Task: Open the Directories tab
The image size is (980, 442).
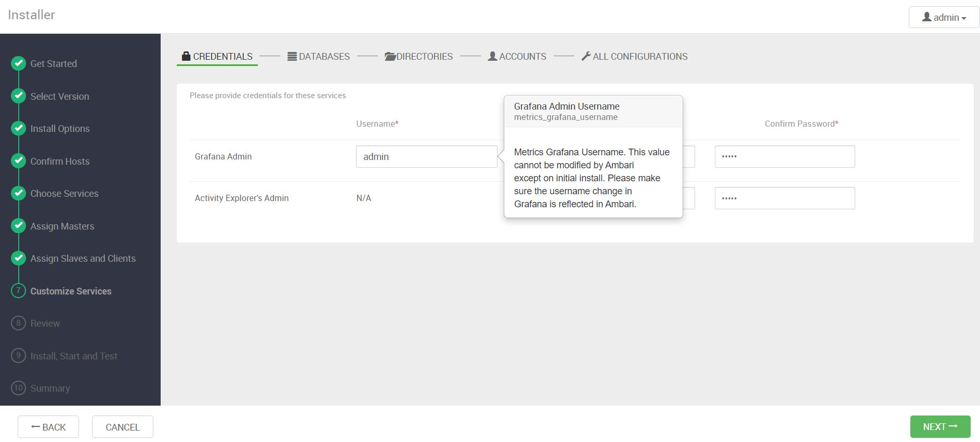Action: (419, 56)
